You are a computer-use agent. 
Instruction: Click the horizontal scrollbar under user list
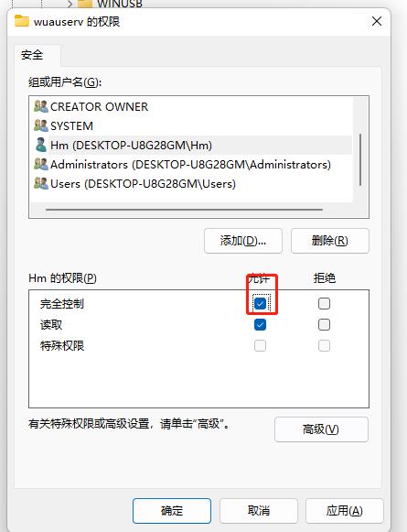pyautogui.click(x=185, y=210)
